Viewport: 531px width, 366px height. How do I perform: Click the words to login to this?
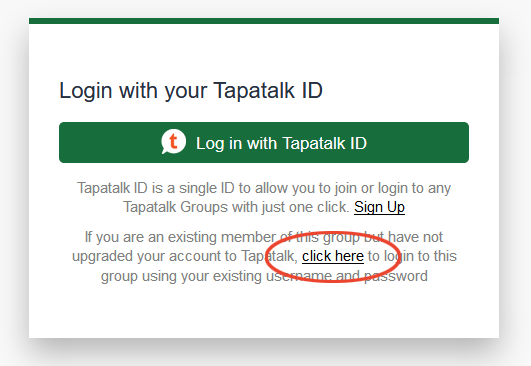point(412,256)
